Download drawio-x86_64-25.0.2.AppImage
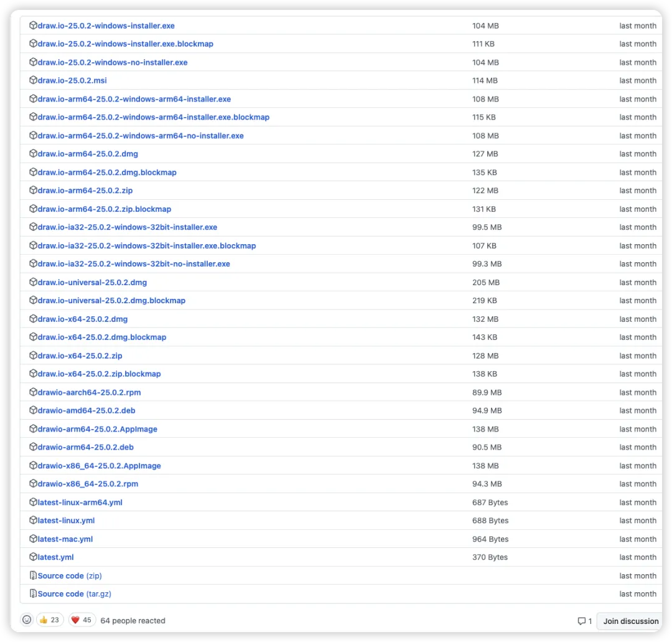Screen dimensions: 672x642 click(x=100, y=466)
